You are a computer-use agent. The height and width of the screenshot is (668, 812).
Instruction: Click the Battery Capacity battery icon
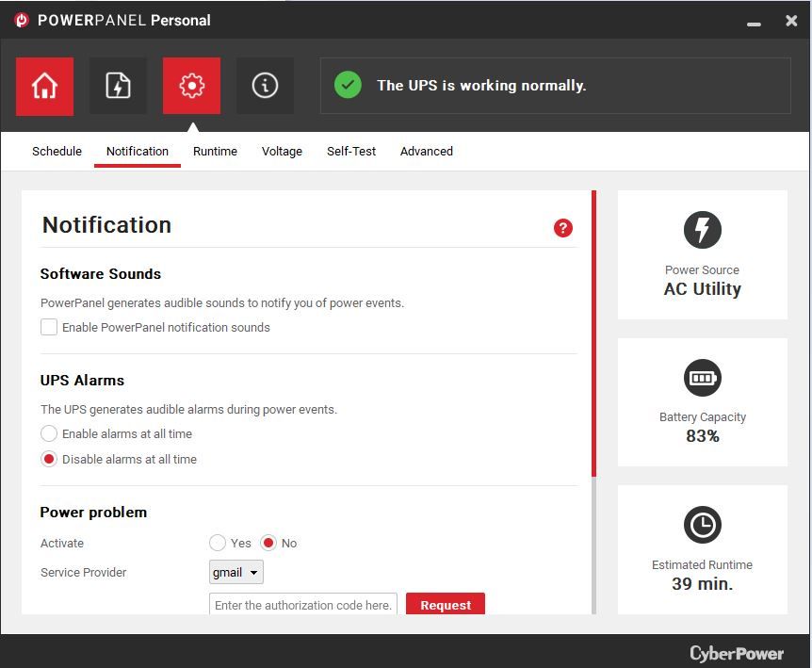702,378
